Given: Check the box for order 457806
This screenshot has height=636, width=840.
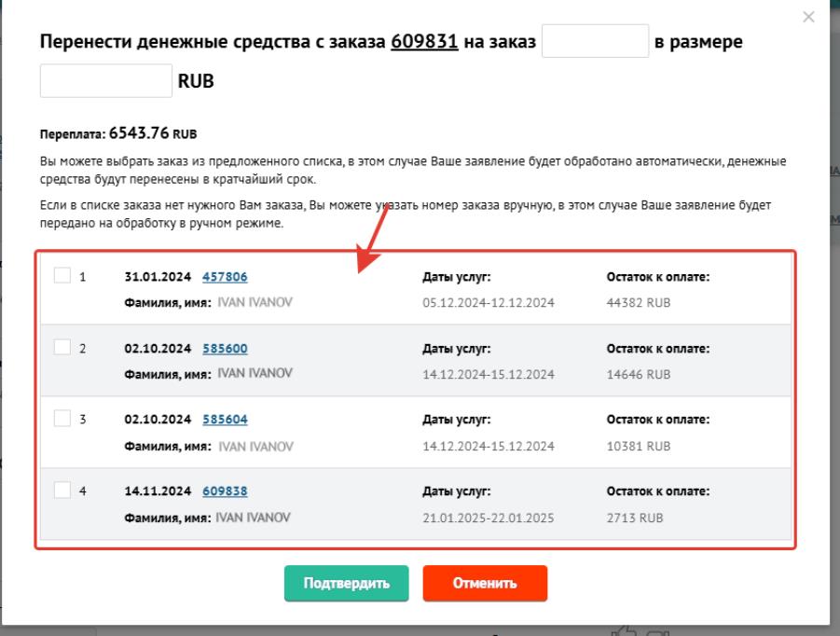Looking at the screenshot, I should pos(62,276).
